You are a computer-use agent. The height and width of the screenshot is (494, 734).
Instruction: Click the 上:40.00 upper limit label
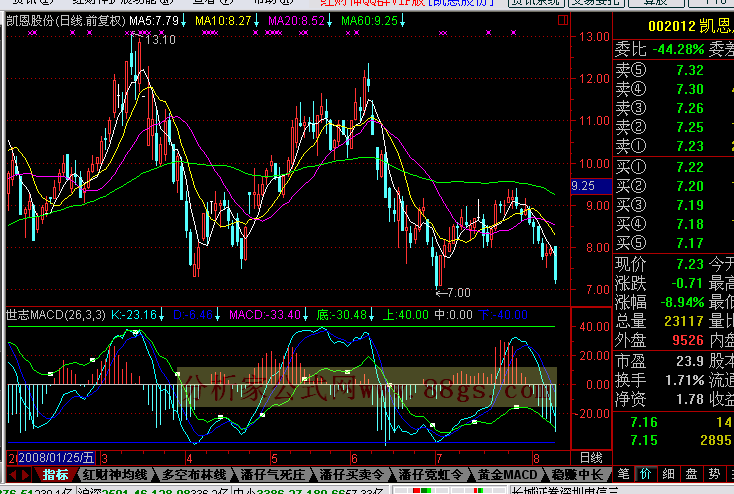[406, 315]
